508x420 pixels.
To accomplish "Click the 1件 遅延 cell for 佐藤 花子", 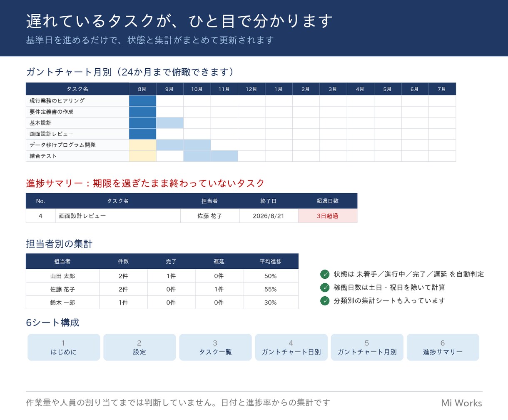I will coord(219,289).
